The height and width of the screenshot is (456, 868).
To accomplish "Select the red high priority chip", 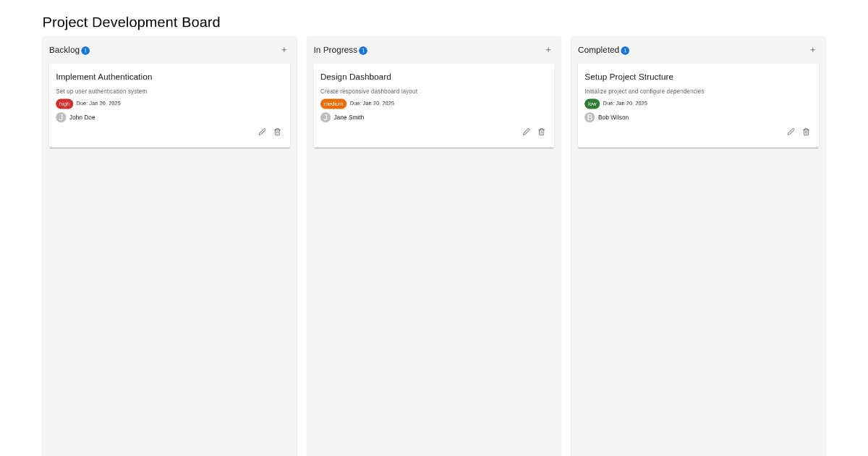I will click(64, 104).
